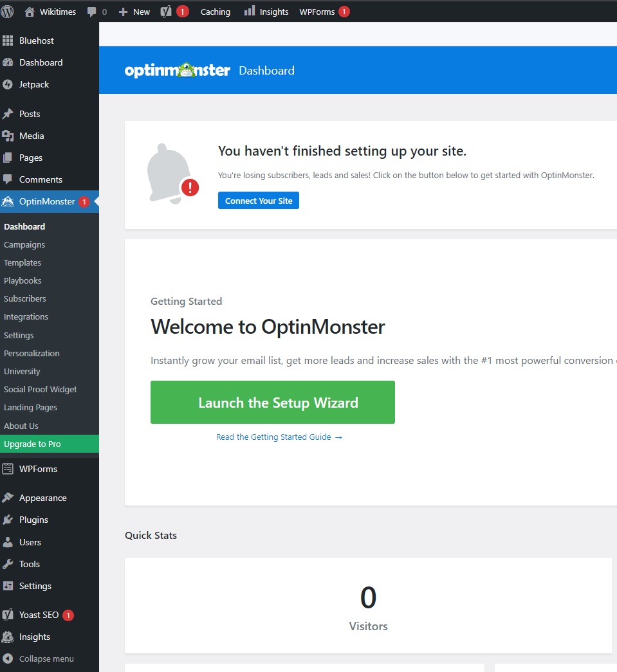Select the bold Dashboard submenu item
617x672 pixels.
click(x=24, y=227)
